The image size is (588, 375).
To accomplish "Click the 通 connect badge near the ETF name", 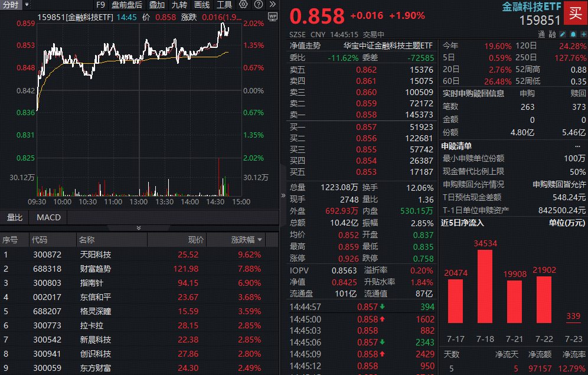I will pos(541,34).
